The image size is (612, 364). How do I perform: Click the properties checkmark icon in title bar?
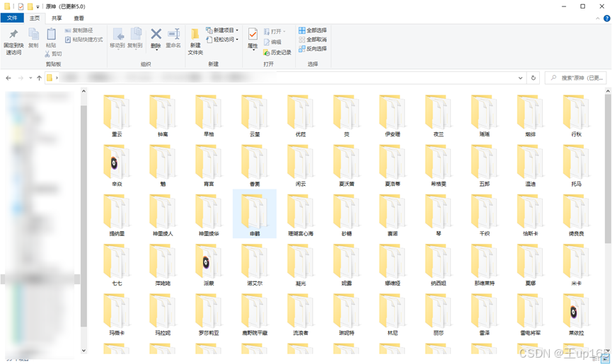click(x=21, y=6)
